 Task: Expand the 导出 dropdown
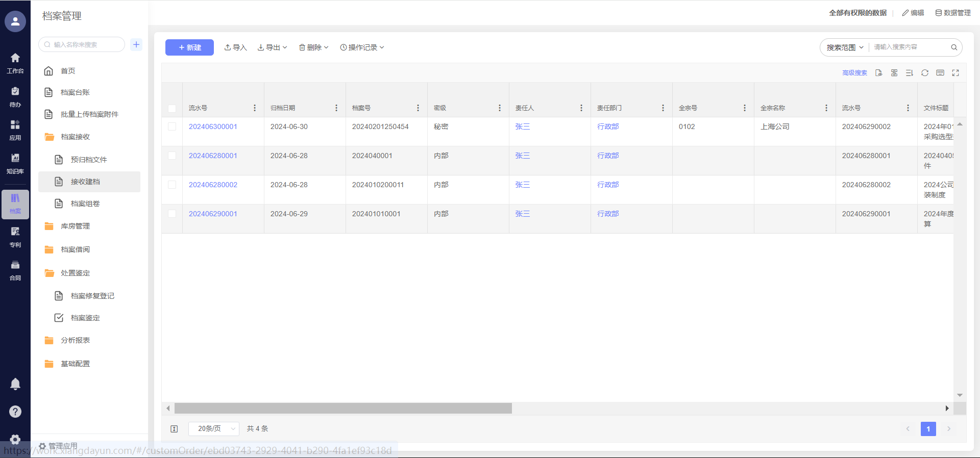(273, 47)
